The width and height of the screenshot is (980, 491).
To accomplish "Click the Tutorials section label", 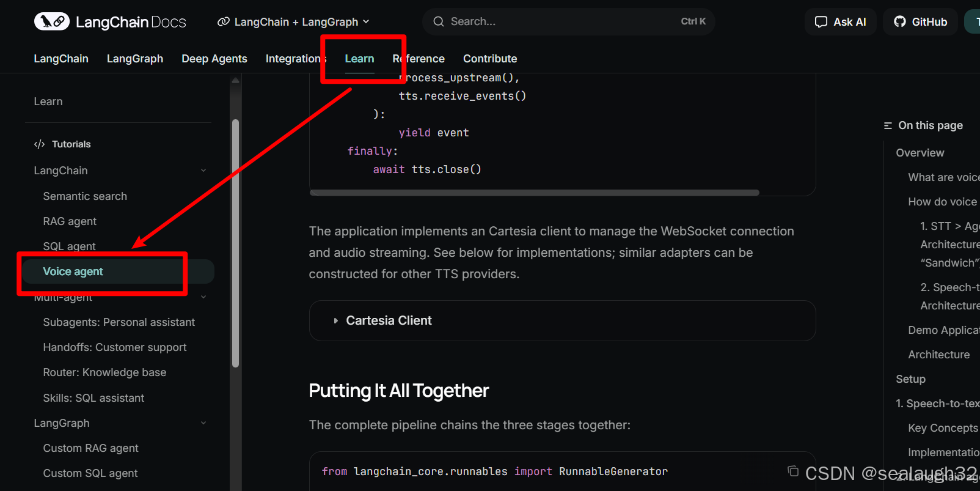I will 71,144.
